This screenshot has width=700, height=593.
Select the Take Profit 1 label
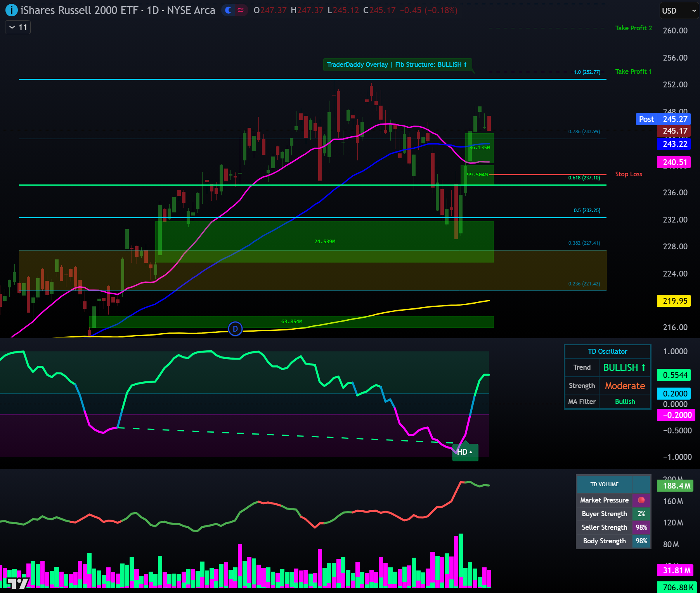pos(633,71)
